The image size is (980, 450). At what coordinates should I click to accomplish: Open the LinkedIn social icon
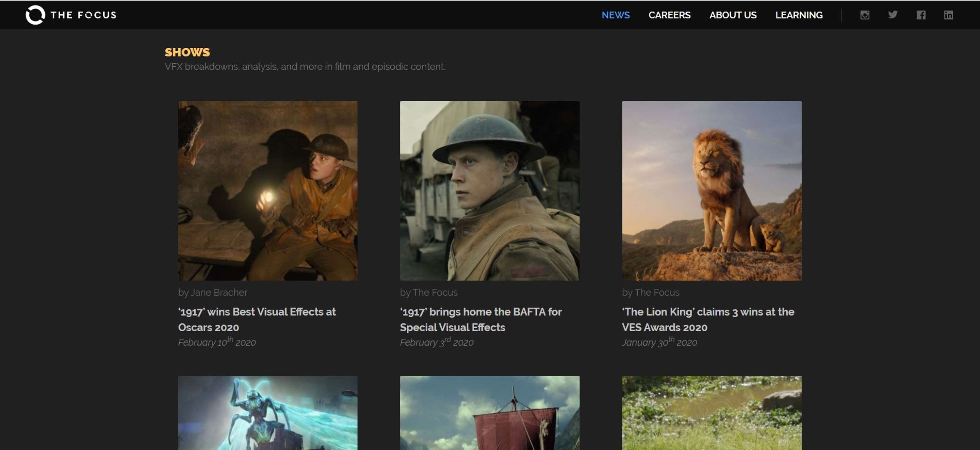click(948, 15)
